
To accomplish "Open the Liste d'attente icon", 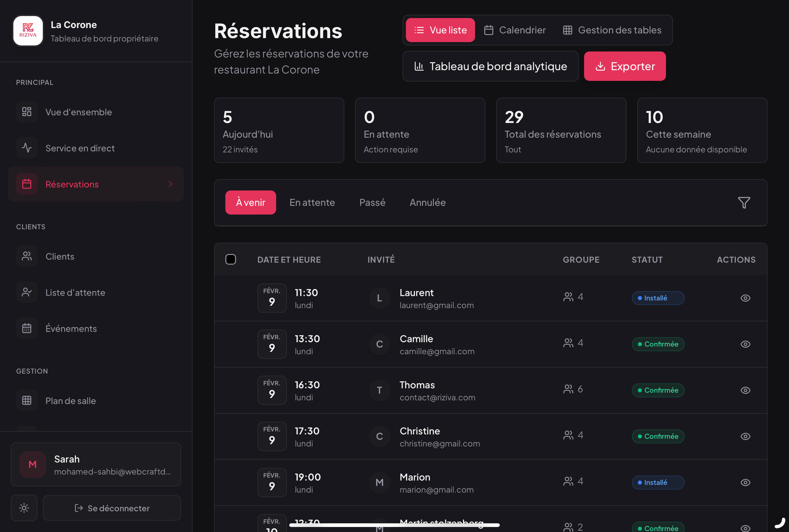I will coord(26,292).
